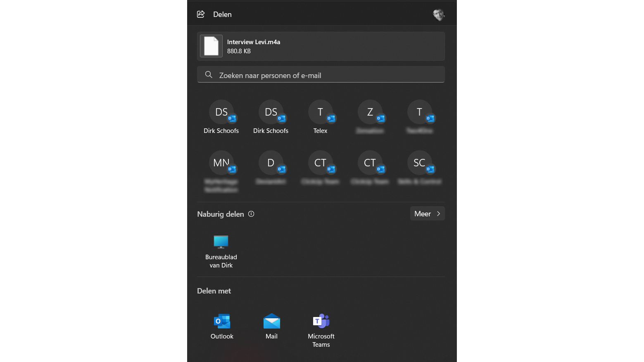The image size is (644, 362).
Task: Click the 880.8 KB file size text
Action: tap(239, 51)
